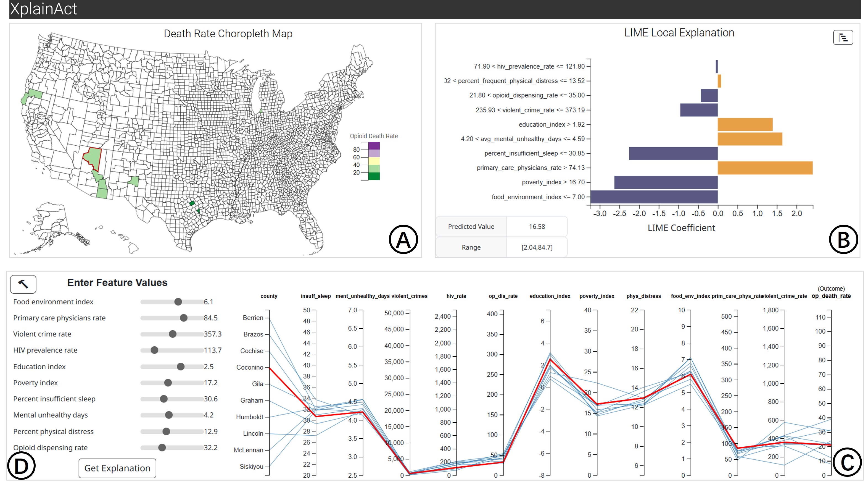
Task: Click the Primary care physicians rate slider knob
Action: (x=183, y=318)
